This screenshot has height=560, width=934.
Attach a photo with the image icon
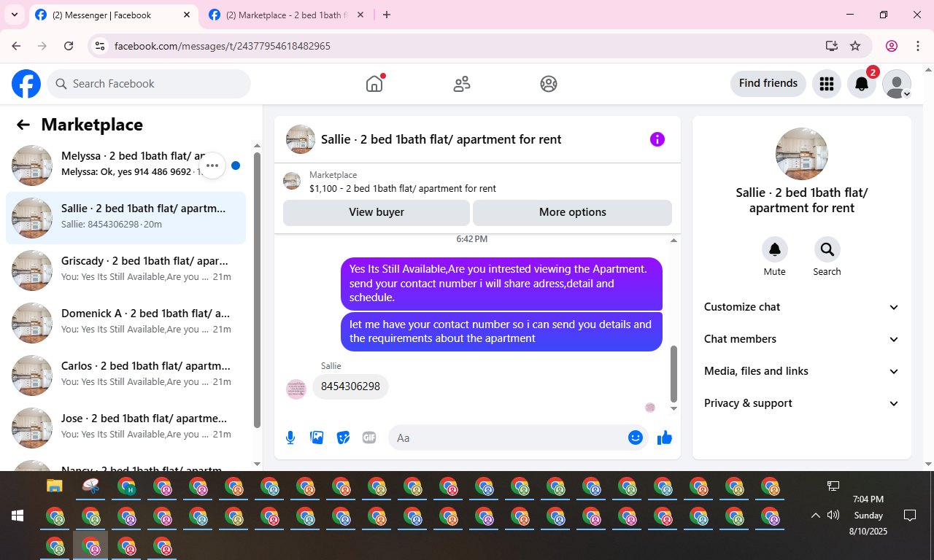pyautogui.click(x=317, y=437)
